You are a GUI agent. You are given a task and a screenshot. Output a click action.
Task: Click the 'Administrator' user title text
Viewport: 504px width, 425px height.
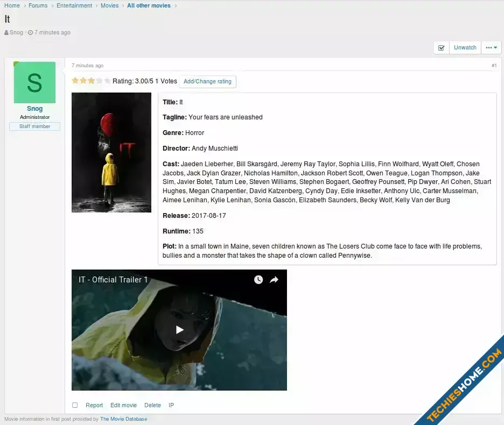pyautogui.click(x=34, y=117)
